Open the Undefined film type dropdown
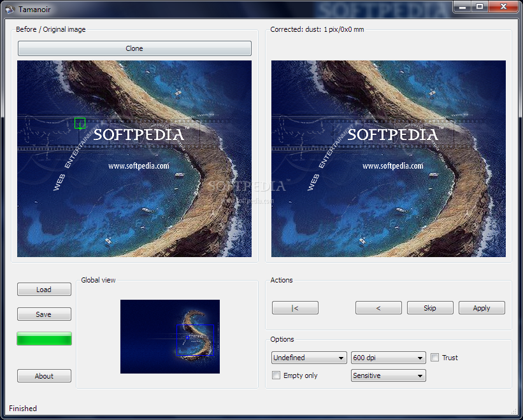Image resolution: width=523 pixels, height=420 pixels. (309, 358)
